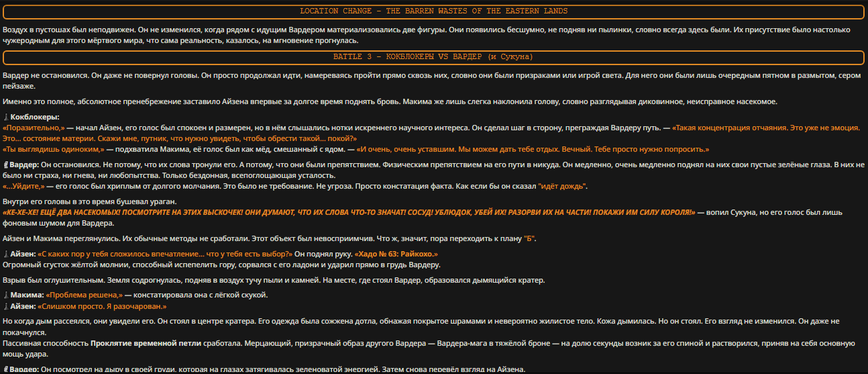This screenshot has width=868, height=374.
Task: Click the icon beside the Кокблокеры label
Action: pyautogui.click(x=6, y=118)
